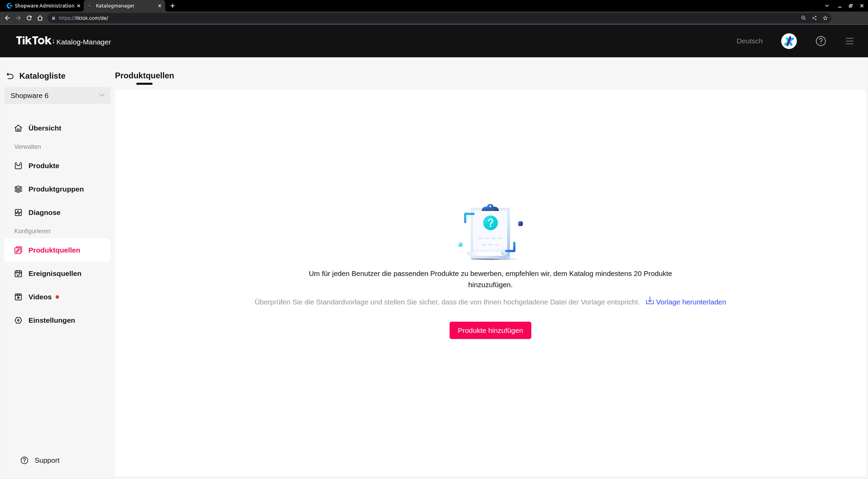
Task: Bookmark page with star icon
Action: [825, 18]
